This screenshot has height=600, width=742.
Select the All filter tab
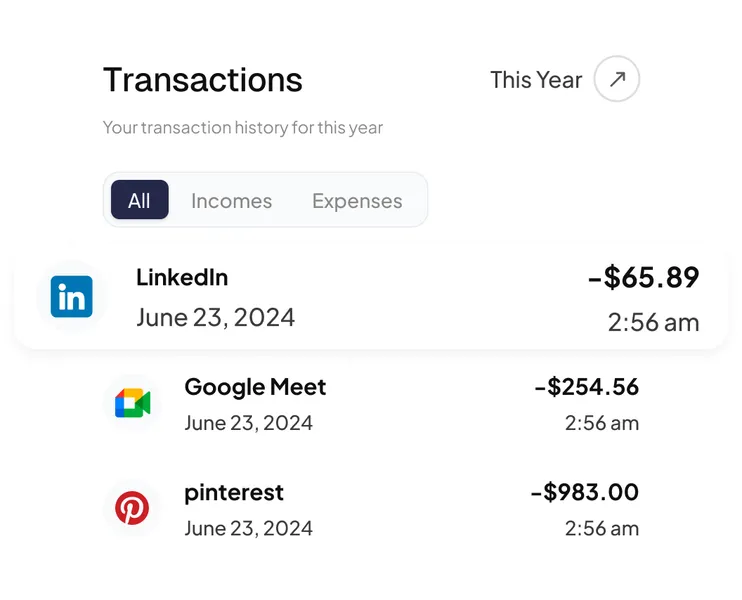139,200
